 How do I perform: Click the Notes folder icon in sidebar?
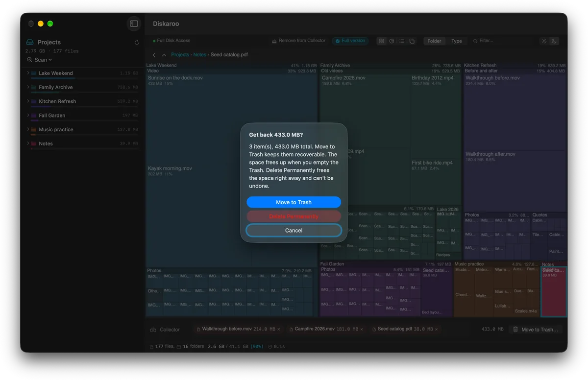point(34,144)
